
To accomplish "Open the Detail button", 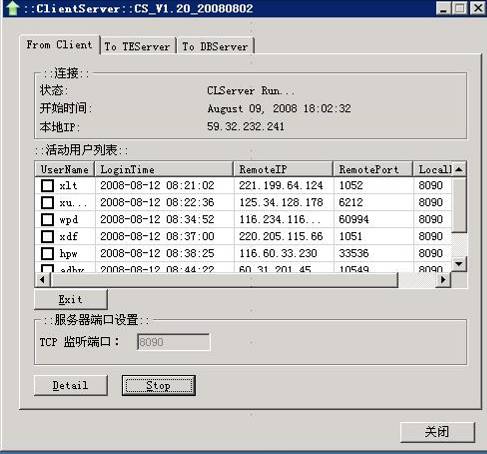I will [71, 385].
